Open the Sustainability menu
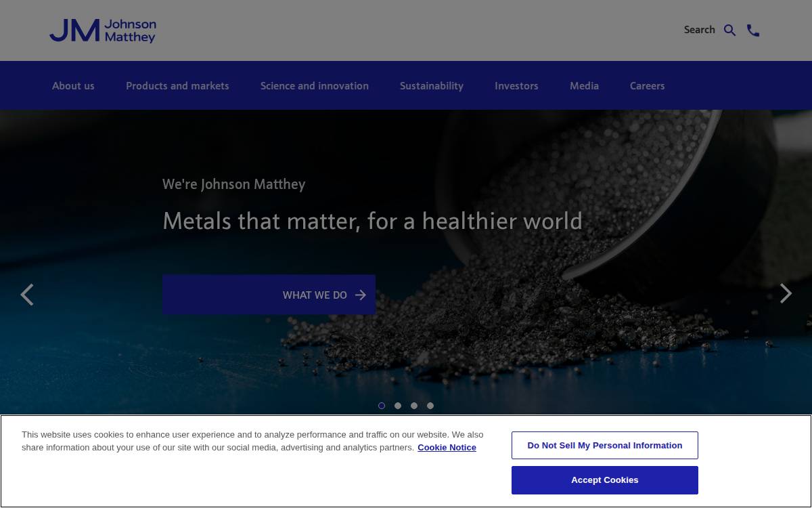This screenshot has width=812, height=508. pyautogui.click(x=432, y=86)
